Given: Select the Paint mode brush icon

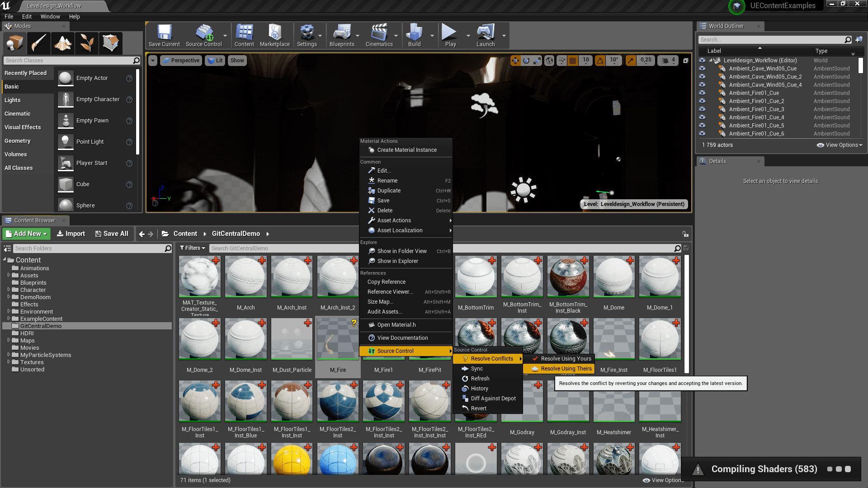Looking at the screenshot, I should 39,43.
